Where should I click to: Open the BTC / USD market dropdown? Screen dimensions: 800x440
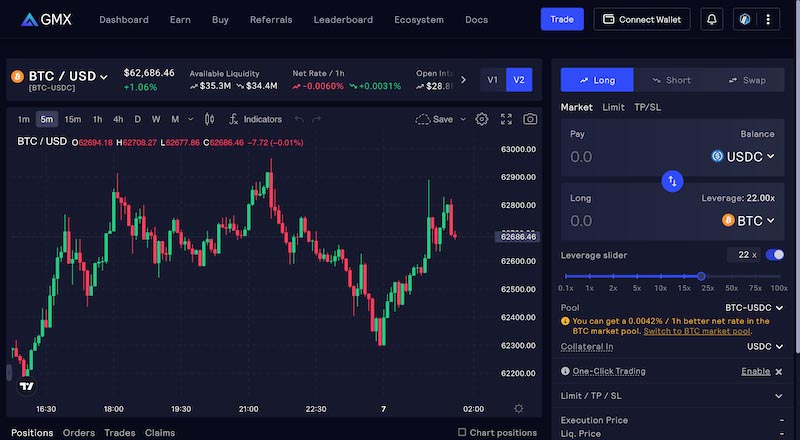(x=68, y=77)
